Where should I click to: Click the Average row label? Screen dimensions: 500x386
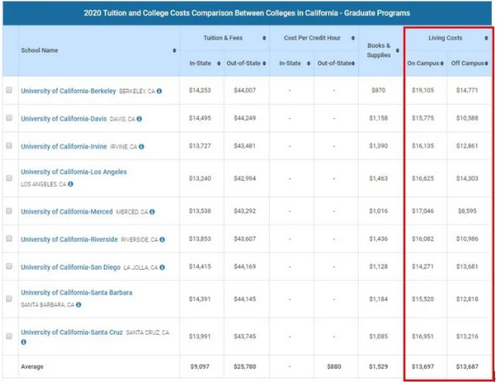[32, 367]
